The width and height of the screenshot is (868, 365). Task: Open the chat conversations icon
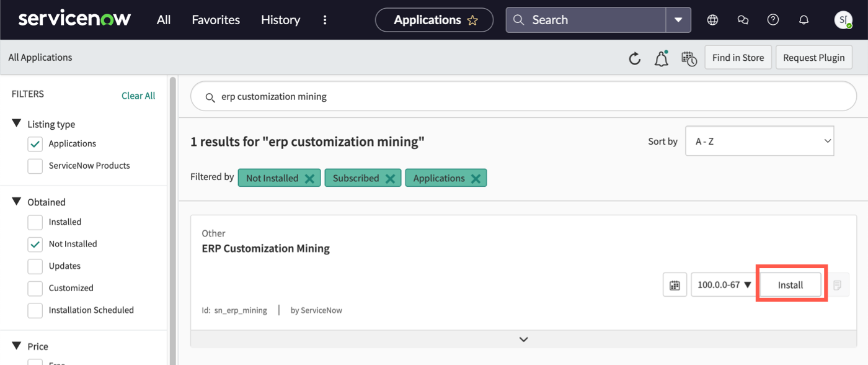coord(743,20)
